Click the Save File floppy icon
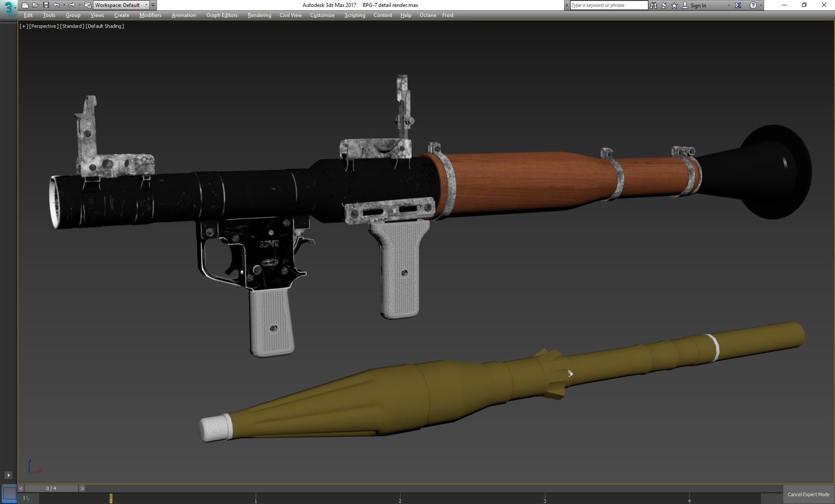Screen dimensions: 835x504 click(x=46, y=5)
